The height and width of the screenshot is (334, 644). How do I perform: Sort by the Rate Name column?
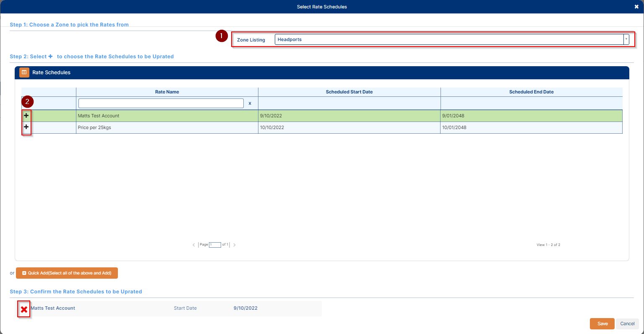[167, 92]
